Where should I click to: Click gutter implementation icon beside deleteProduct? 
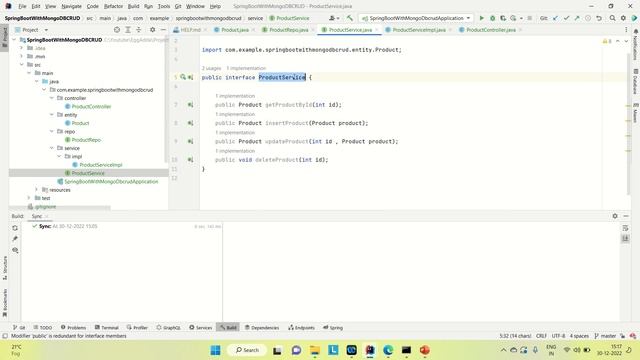(x=190, y=160)
